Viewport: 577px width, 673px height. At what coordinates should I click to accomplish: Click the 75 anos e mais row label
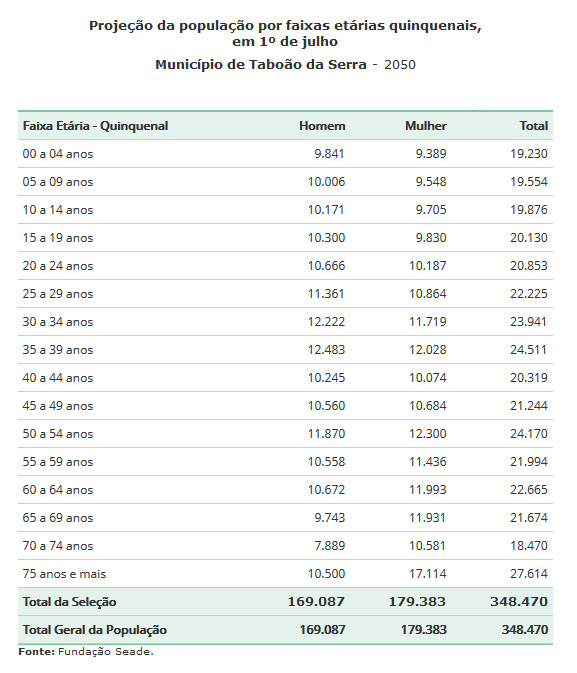64,574
